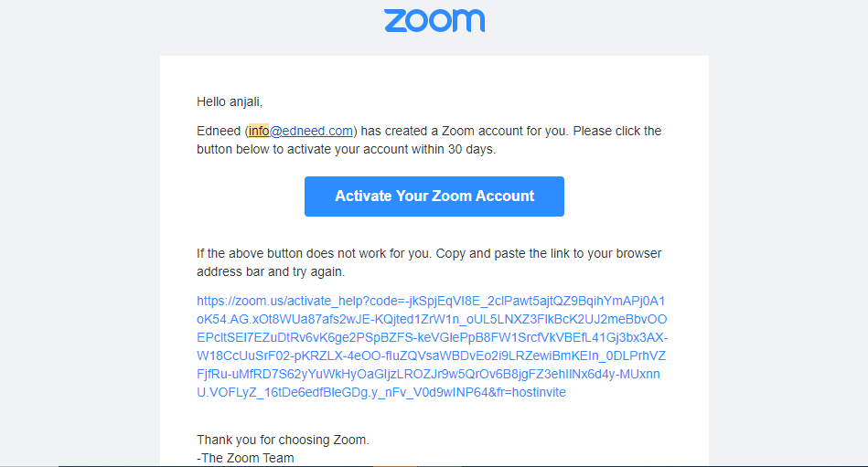This screenshot has width=868, height=467.
Task: Click the Activate Your Zoom Account button
Action: point(434,196)
